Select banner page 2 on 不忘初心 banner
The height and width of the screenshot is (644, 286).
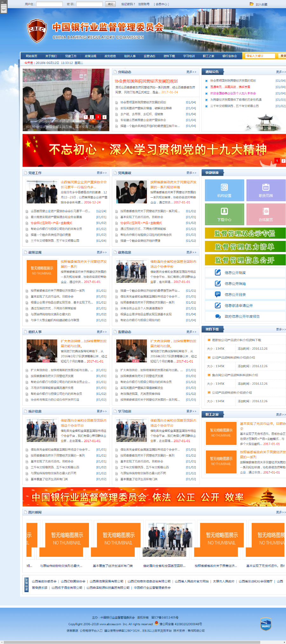283,161
